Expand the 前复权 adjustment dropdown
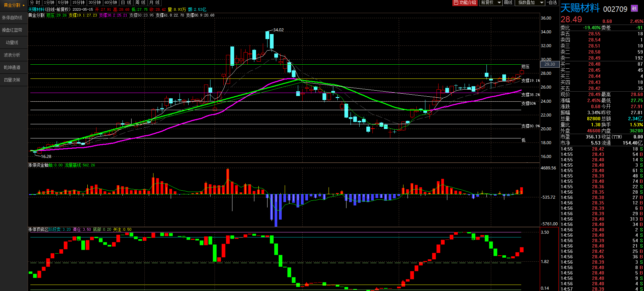The image size is (644, 291). point(491,3)
